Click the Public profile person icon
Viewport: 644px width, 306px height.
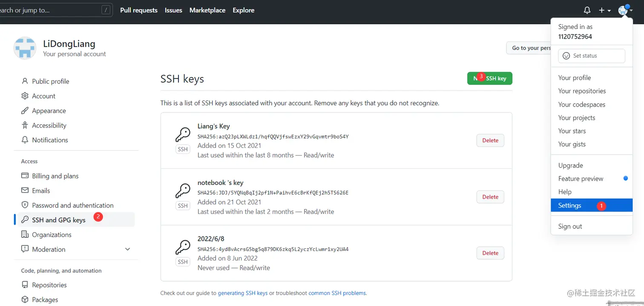(x=25, y=81)
